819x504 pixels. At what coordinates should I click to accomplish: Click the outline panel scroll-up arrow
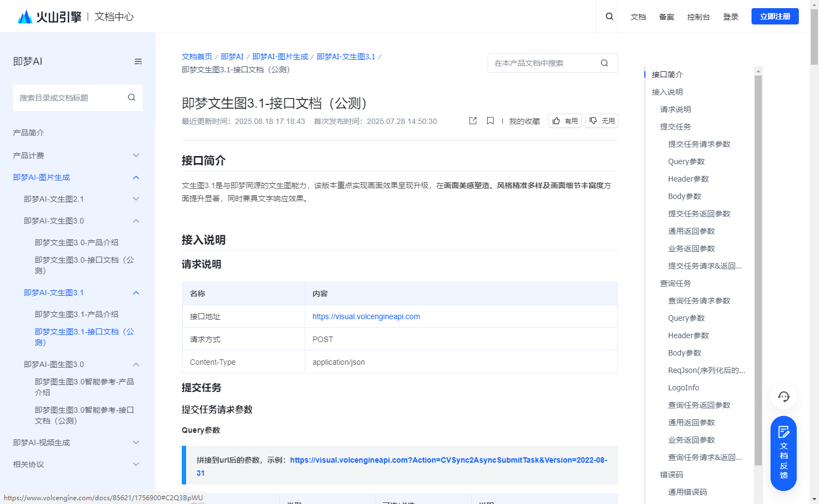point(758,71)
